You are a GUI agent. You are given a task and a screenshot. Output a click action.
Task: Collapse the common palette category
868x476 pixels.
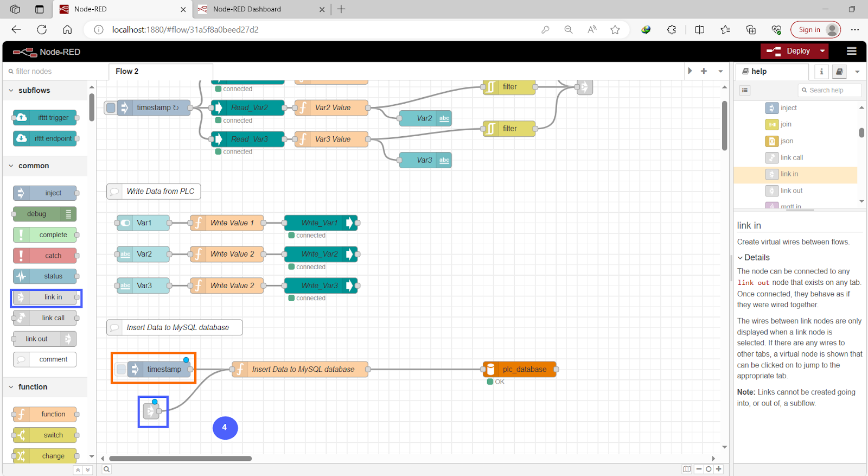tap(11, 166)
